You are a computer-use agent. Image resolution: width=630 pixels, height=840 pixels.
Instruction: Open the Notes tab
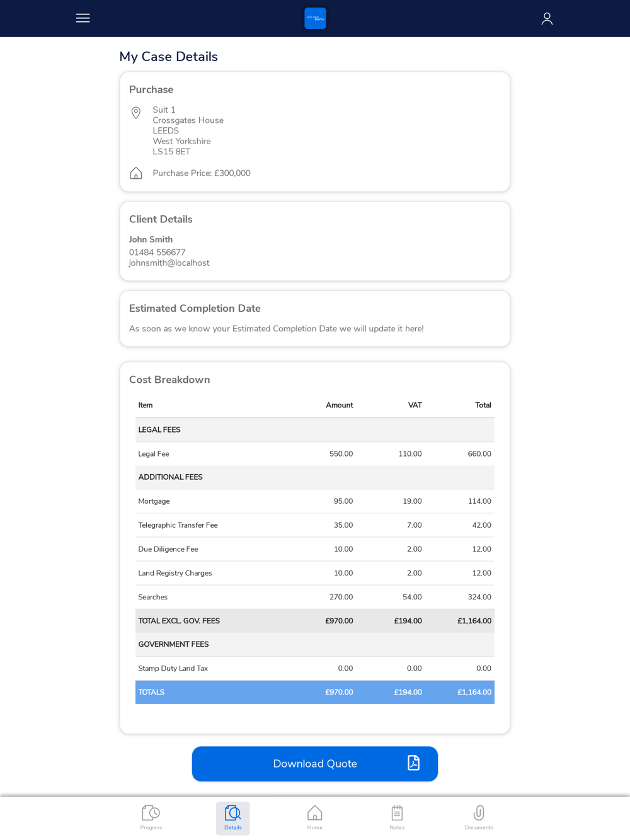[x=397, y=818]
